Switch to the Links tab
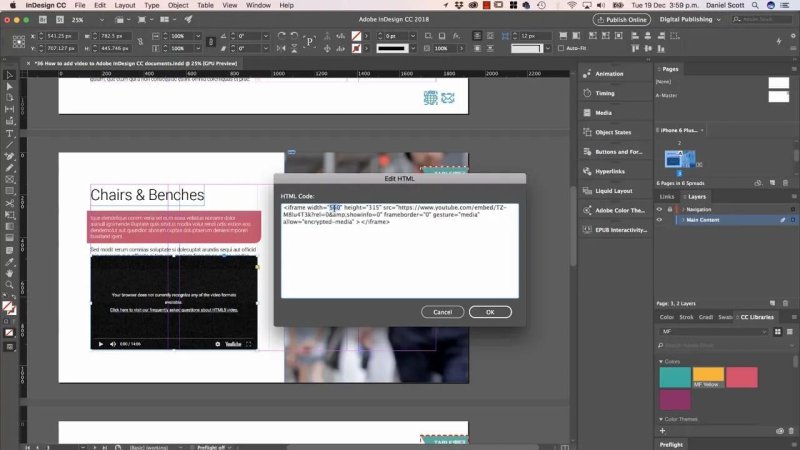800x450 pixels. tap(666, 197)
